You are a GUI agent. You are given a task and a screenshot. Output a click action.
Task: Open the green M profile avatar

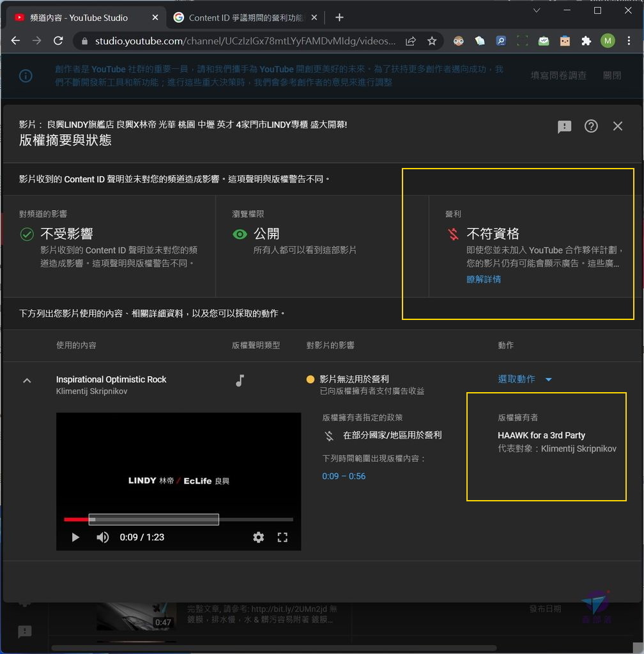[608, 41]
